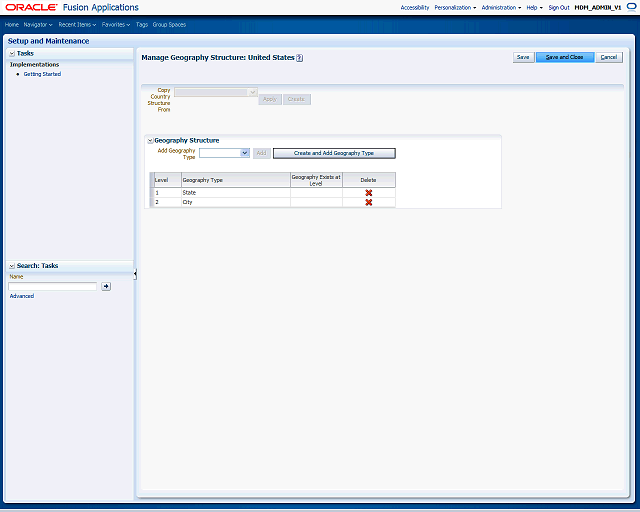
Task: Click Geography Exists at Level header
Action: [x=316, y=180]
